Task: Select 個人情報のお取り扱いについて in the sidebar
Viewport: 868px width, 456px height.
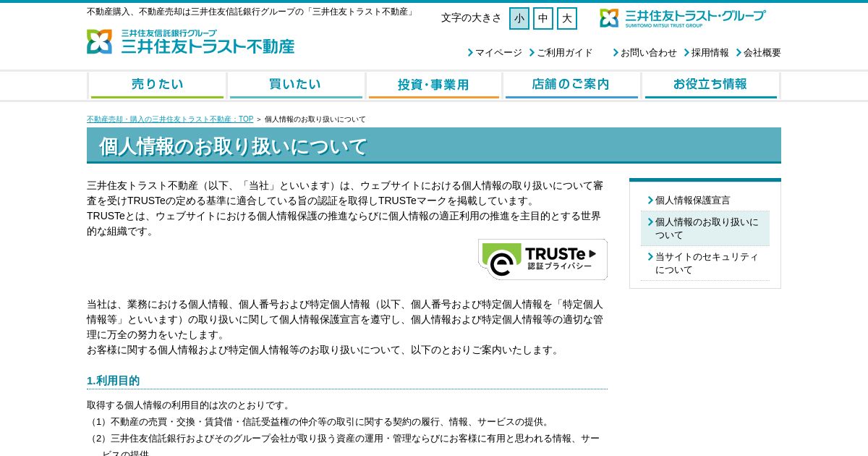Action: point(705,229)
